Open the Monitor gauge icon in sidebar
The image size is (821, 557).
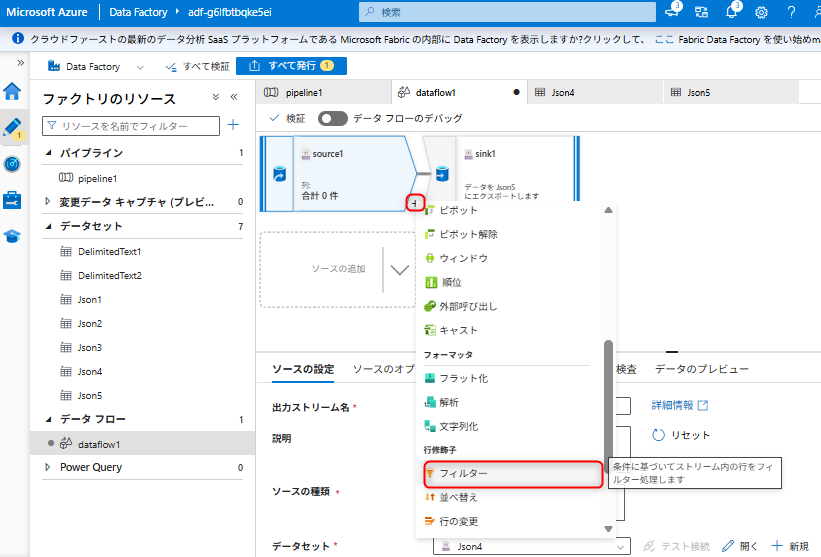pyautogui.click(x=12, y=164)
